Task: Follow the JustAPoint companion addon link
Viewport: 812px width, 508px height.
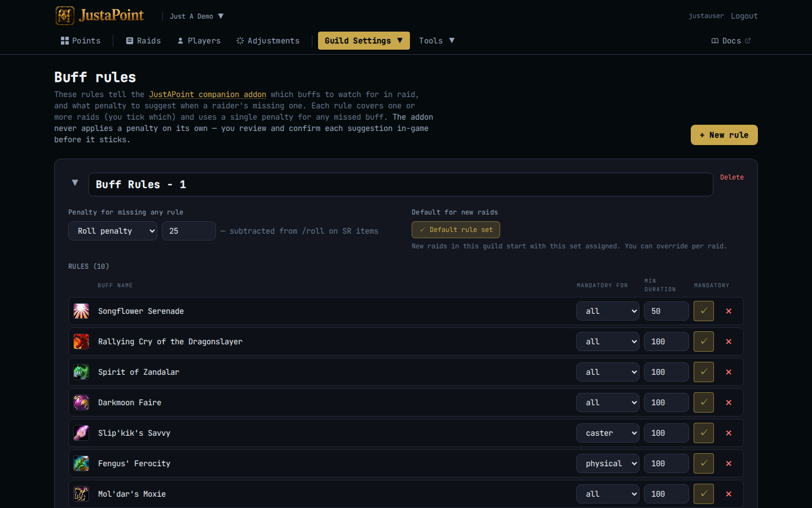Action: pos(208,94)
